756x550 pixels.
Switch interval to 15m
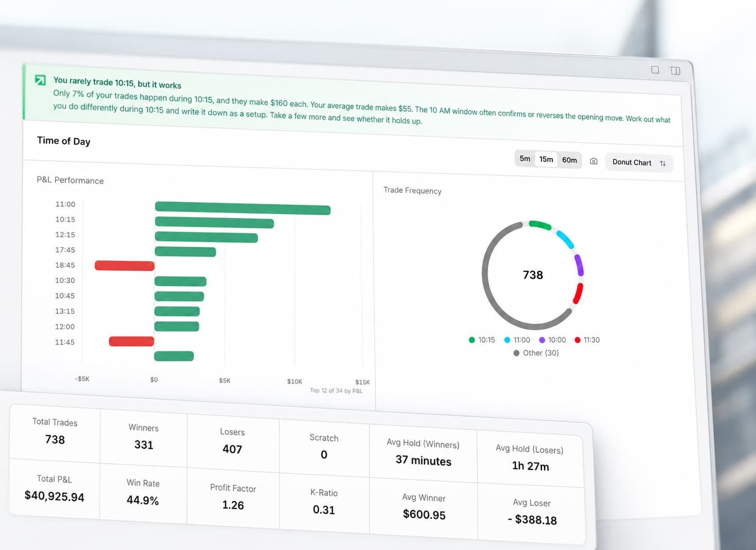point(546,159)
